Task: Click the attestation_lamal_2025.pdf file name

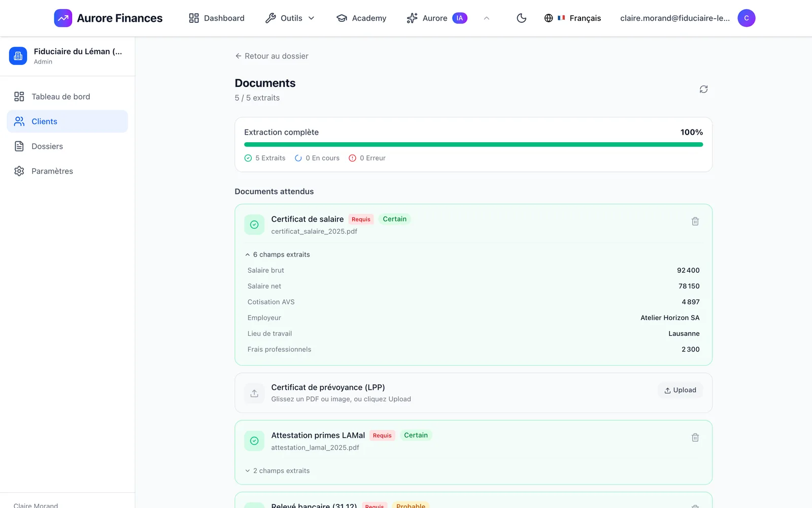Action: (315, 448)
